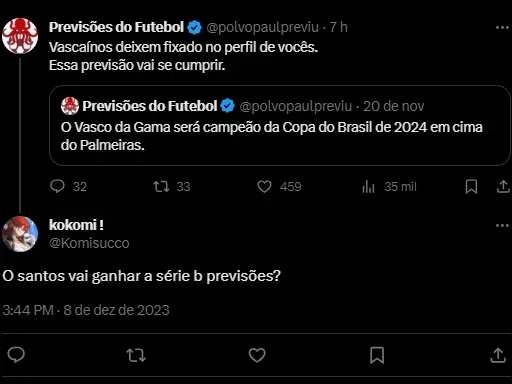This screenshot has width=512, height=384.
Task: Open more options for top tweet
Action: pyautogui.click(x=502, y=27)
